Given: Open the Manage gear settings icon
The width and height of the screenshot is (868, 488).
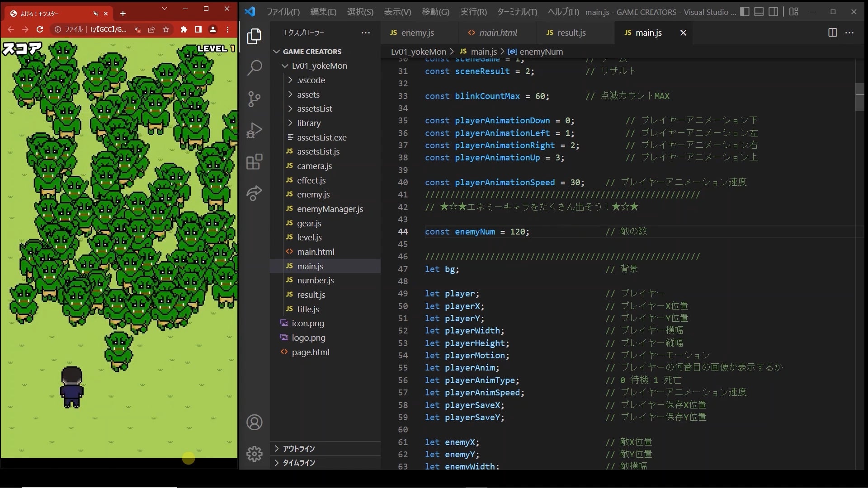Looking at the screenshot, I should pyautogui.click(x=255, y=454).
